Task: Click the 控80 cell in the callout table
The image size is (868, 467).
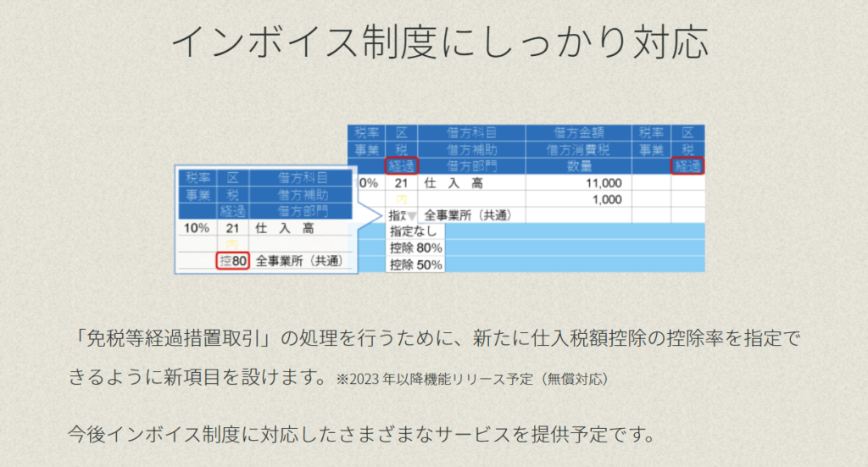Action: click(232, 260)
